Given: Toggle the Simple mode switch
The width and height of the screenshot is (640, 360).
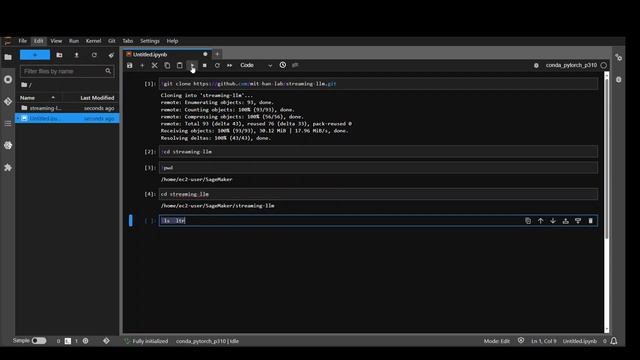Looking at the screenshot, I should (x=39, y=341).
